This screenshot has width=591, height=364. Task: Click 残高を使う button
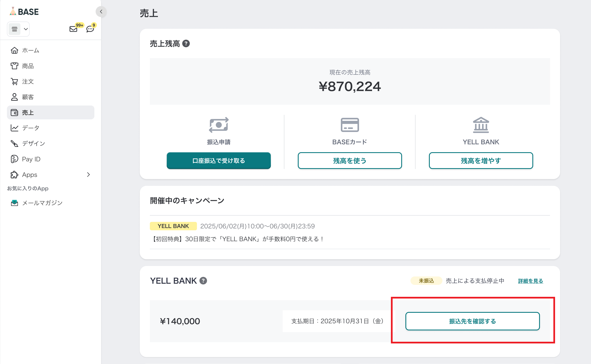coord(350,161)
